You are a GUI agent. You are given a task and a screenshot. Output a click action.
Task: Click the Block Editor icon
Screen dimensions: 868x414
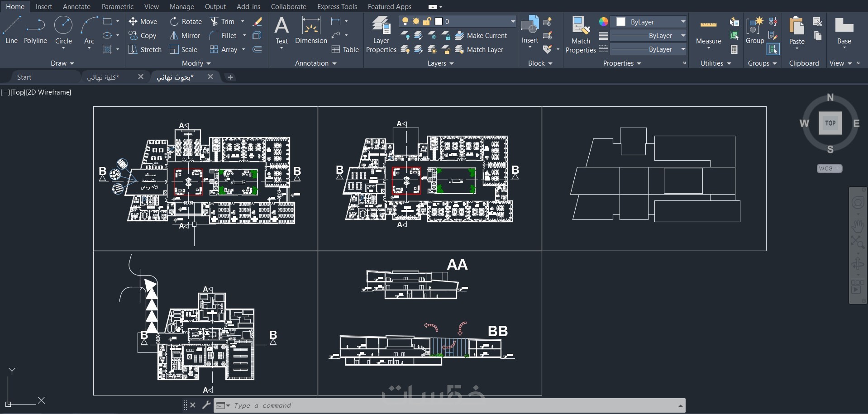(x=548, y=35)
